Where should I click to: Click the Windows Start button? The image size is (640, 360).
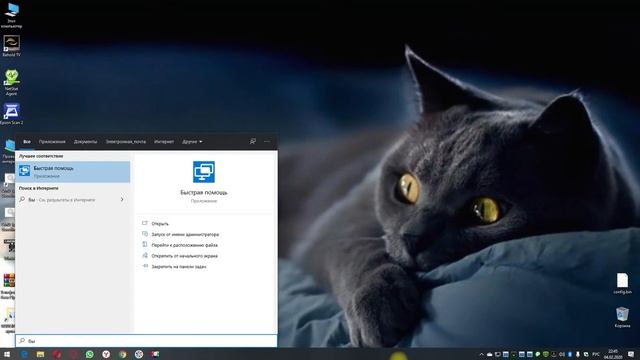click(x=7, y=354)
